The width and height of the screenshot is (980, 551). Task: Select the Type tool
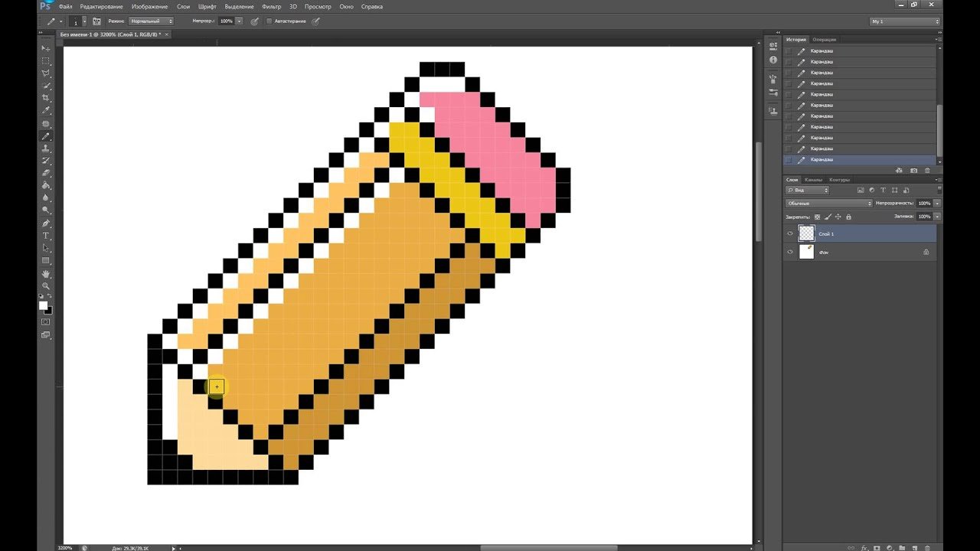(x=46, y=236)
